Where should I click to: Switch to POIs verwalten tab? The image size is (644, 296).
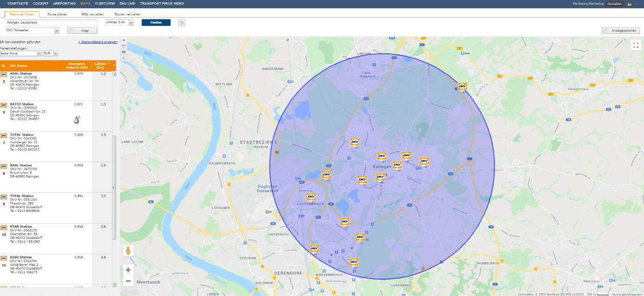pyautogui.click(x=92, y=14)
